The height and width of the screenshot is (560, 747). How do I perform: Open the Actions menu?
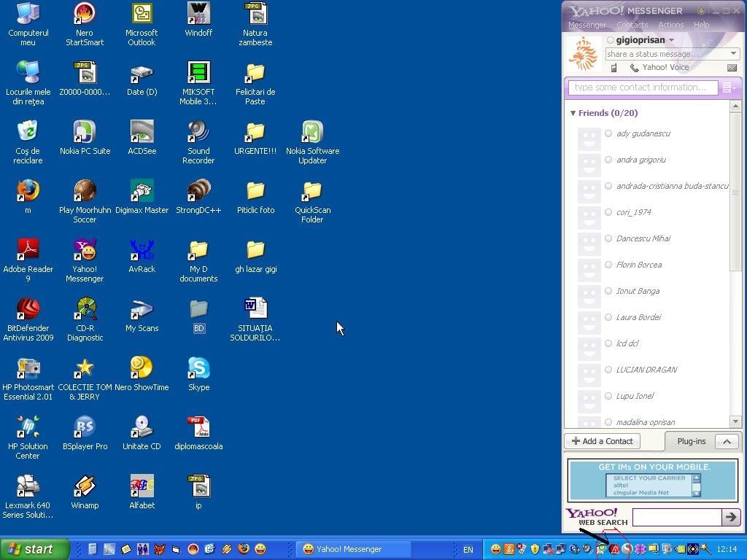tap(671, 26)
